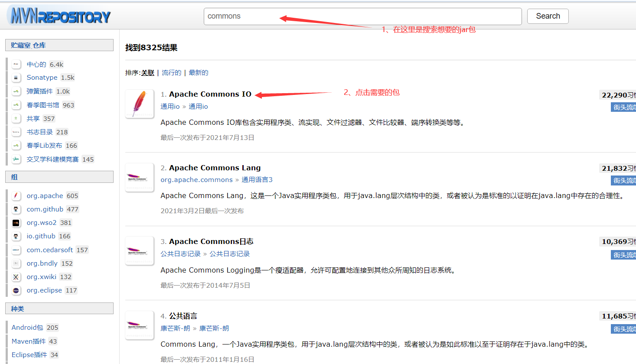Viewport: 636px width, 364px height.
Task: Click the icon beside 书志目录
Action: tap(16, 132)
